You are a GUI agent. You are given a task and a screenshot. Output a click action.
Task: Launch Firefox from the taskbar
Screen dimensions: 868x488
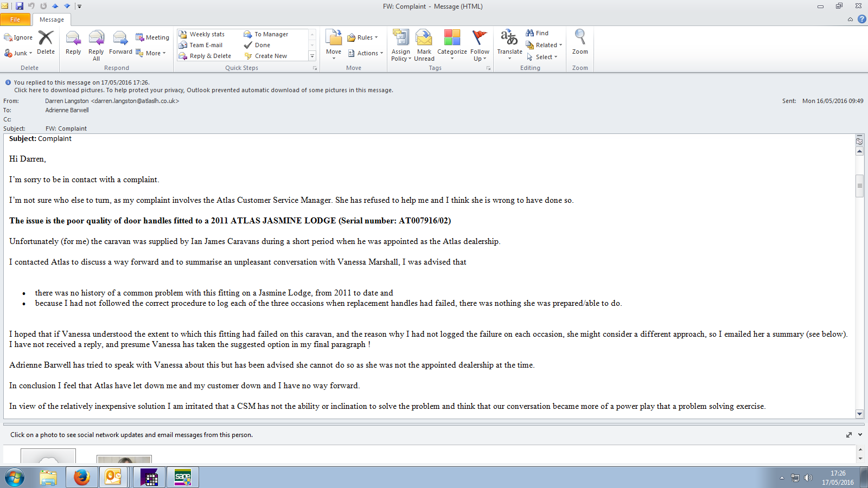(82, 478)
